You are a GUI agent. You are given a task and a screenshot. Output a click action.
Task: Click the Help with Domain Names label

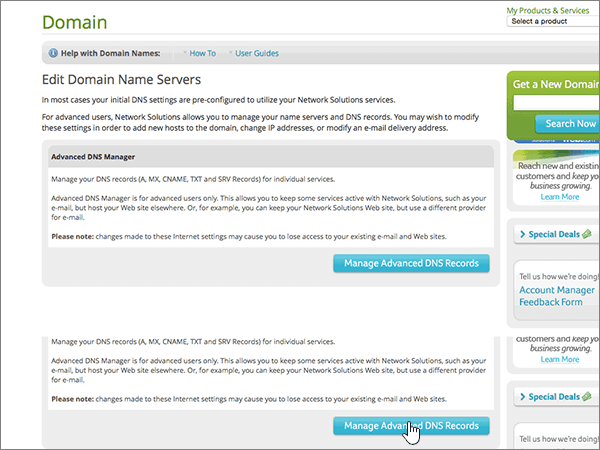click(x=111, y=53)
